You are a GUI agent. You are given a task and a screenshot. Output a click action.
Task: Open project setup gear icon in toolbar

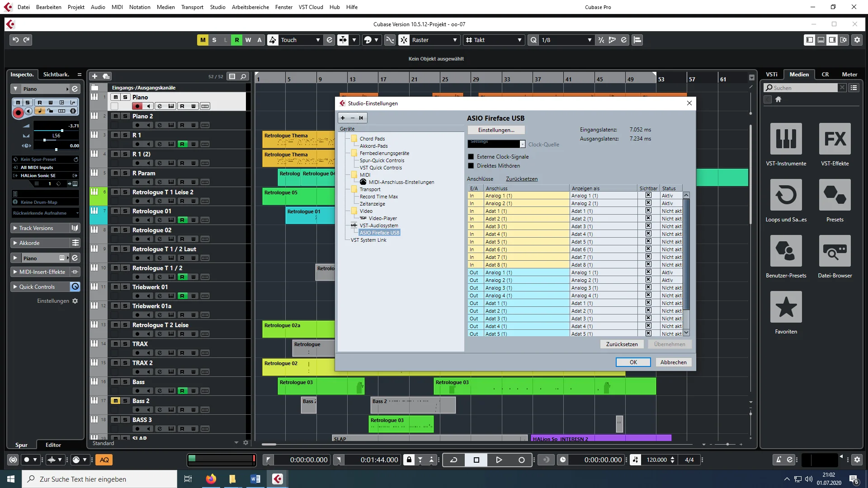tap(857, 40)
